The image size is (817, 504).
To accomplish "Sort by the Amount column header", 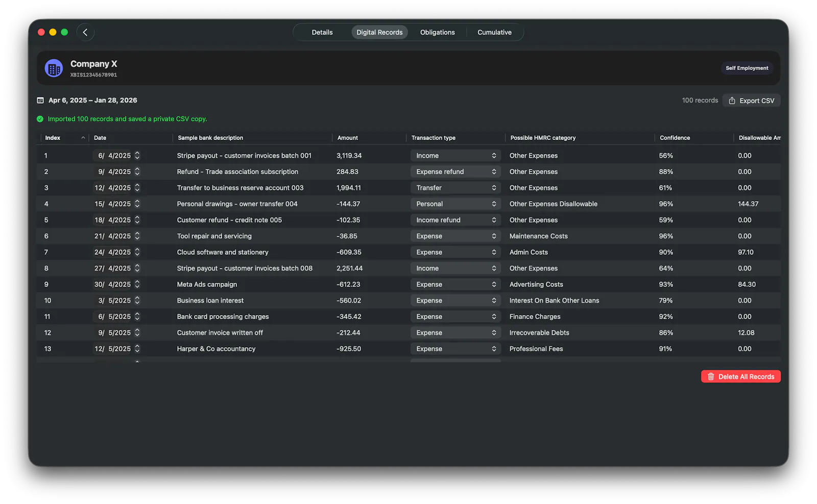I will pos(348,138).
